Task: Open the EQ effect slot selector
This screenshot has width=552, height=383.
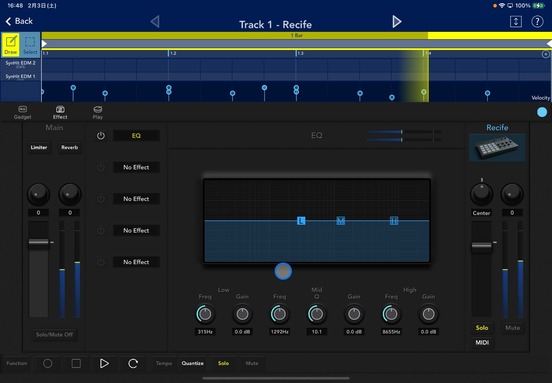Action: (136, 136)
